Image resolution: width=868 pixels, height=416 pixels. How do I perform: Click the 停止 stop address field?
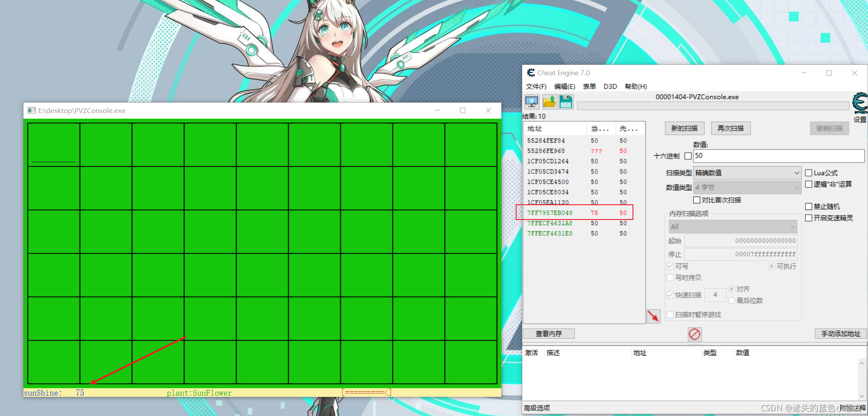741,254
